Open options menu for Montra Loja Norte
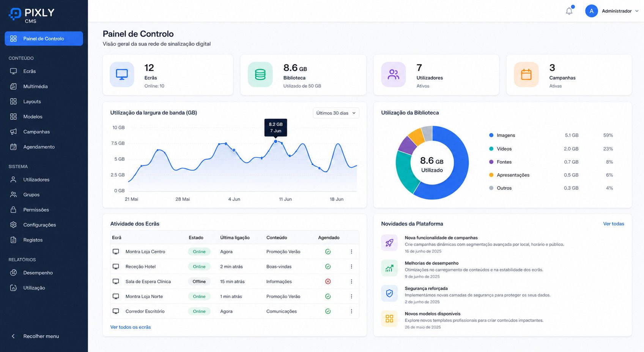The height and width of the screenshot is (352, 644). pyautogui.click(x=351, y=296)
